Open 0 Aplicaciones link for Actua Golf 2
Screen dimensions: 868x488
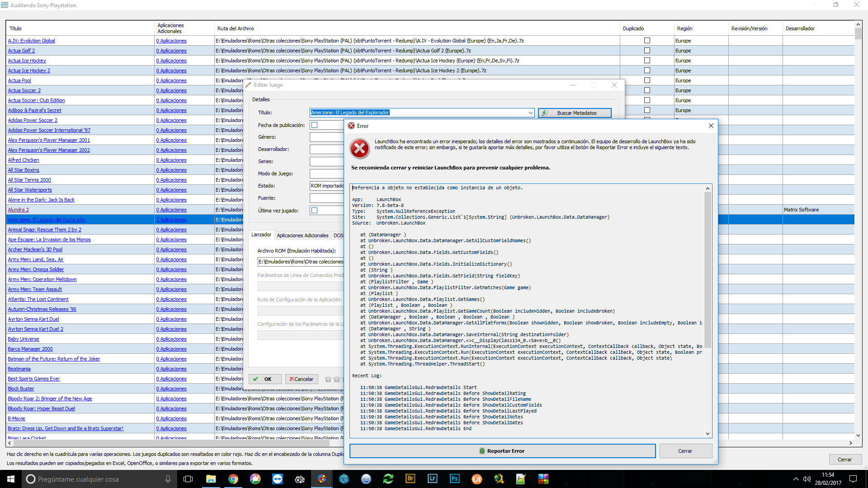tap(171, 51)
